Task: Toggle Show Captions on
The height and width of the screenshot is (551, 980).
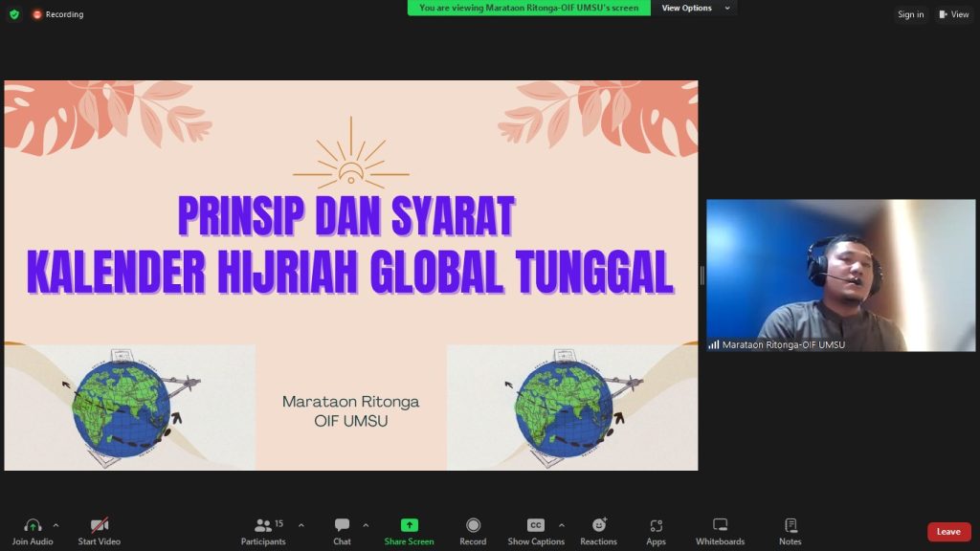Action: (x=536, y=531)
